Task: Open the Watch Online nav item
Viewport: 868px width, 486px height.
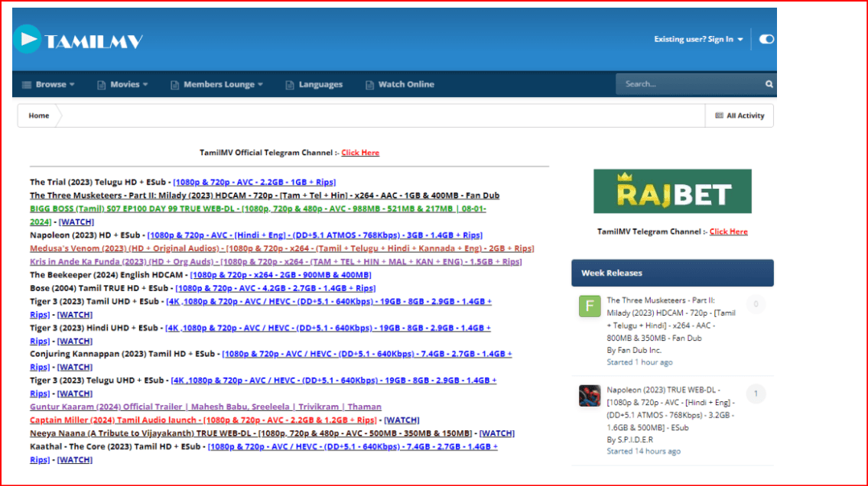Action: 400,84
